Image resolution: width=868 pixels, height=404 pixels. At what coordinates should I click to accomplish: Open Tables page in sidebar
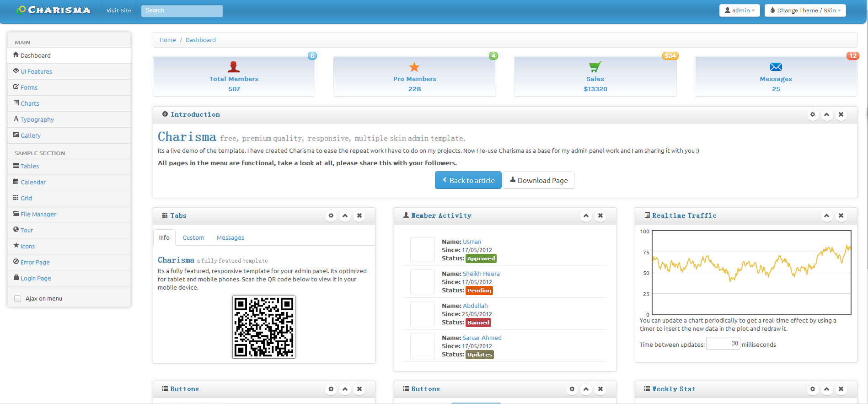point(69,166)
